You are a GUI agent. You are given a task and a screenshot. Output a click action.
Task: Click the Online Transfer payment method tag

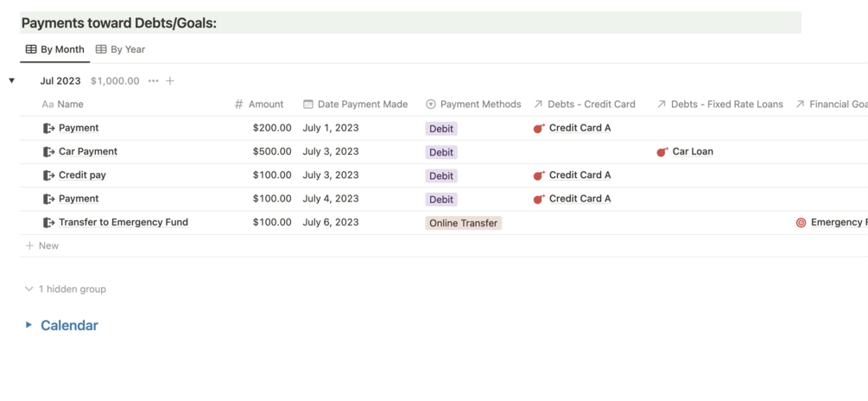click(463, 223)
